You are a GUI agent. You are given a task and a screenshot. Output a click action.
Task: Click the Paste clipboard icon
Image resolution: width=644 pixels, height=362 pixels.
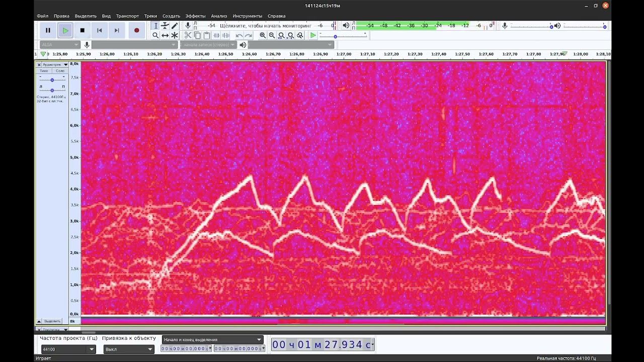pos(207,35)
